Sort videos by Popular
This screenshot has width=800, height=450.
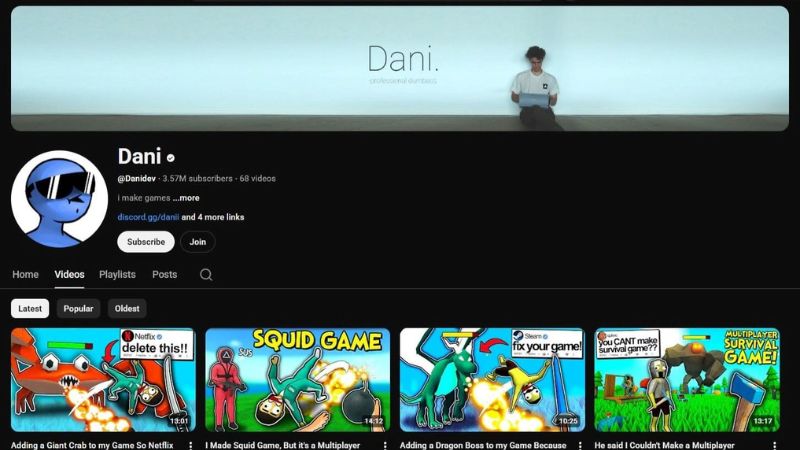[79, 309]
